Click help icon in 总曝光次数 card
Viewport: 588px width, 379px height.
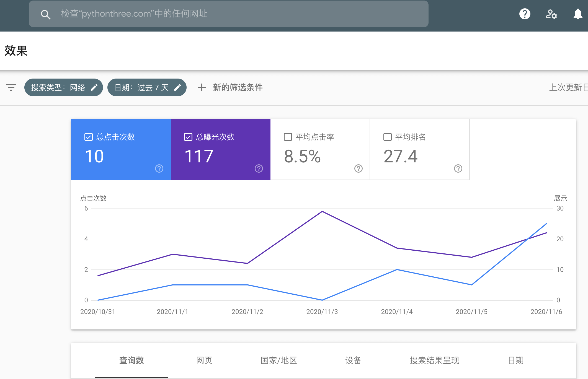pos(259,168)
